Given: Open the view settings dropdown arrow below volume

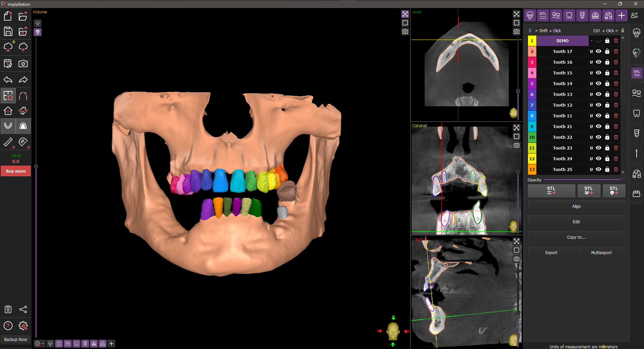Looking at the screenshot, I should [43, 344].
